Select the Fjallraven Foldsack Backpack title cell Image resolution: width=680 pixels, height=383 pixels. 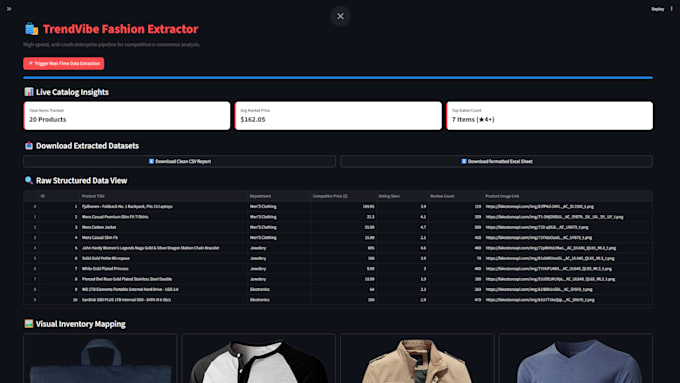coord(163,206)
